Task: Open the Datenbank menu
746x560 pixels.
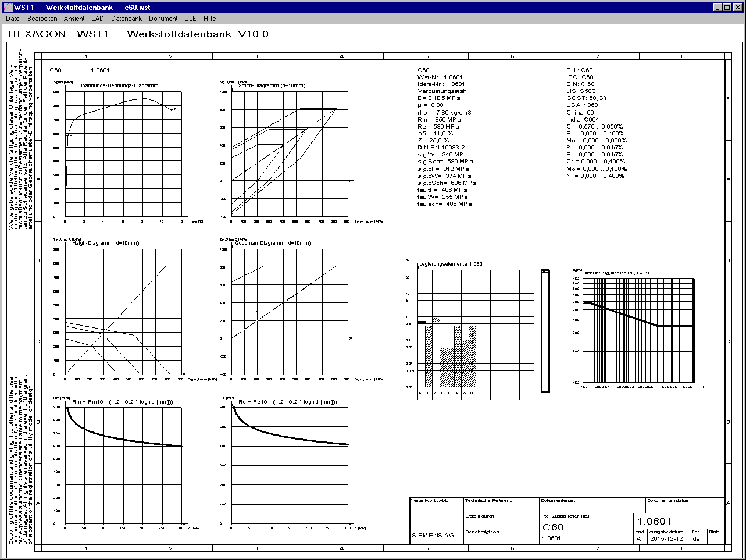Action: click(x=126, y=19)
